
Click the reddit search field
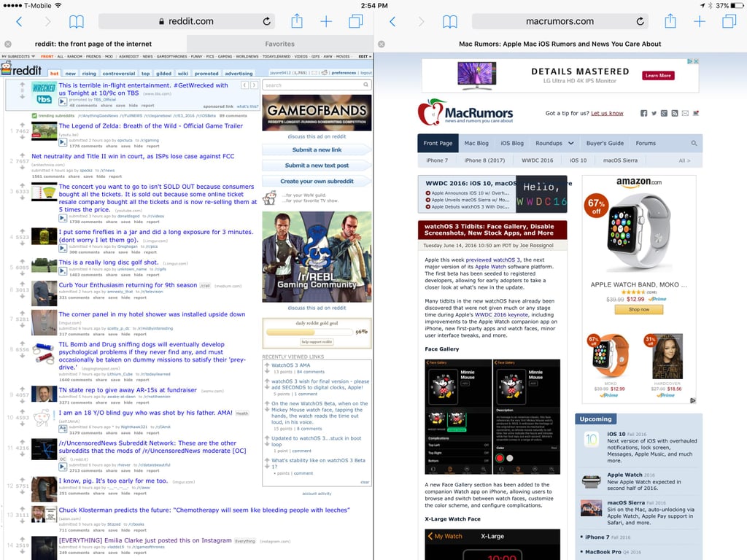click(x=317, y=85)
